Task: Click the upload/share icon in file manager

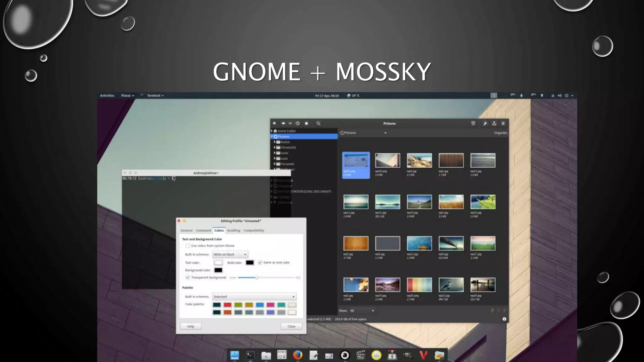Action: point(494,123)
